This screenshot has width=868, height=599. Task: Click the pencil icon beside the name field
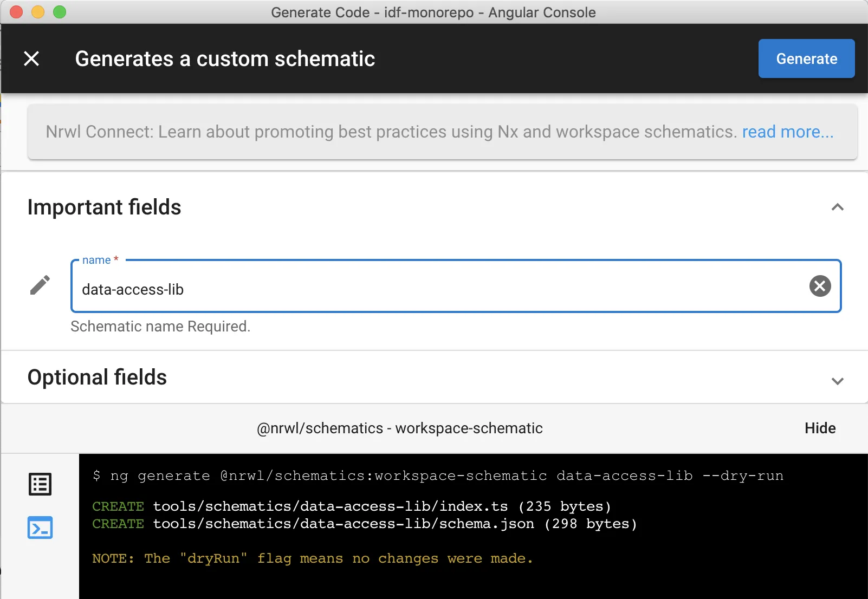[x=40, y=285]
